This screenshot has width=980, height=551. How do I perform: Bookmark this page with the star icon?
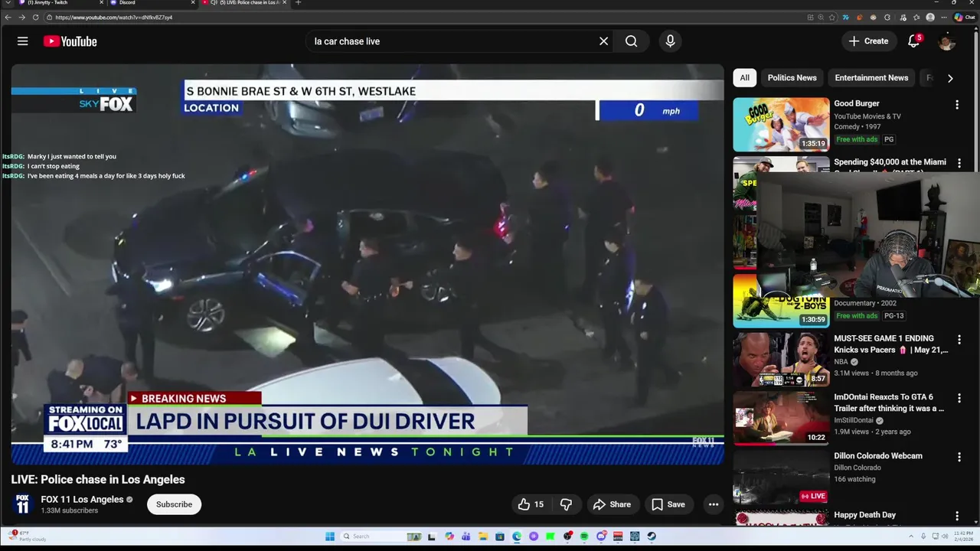(832, 17)
